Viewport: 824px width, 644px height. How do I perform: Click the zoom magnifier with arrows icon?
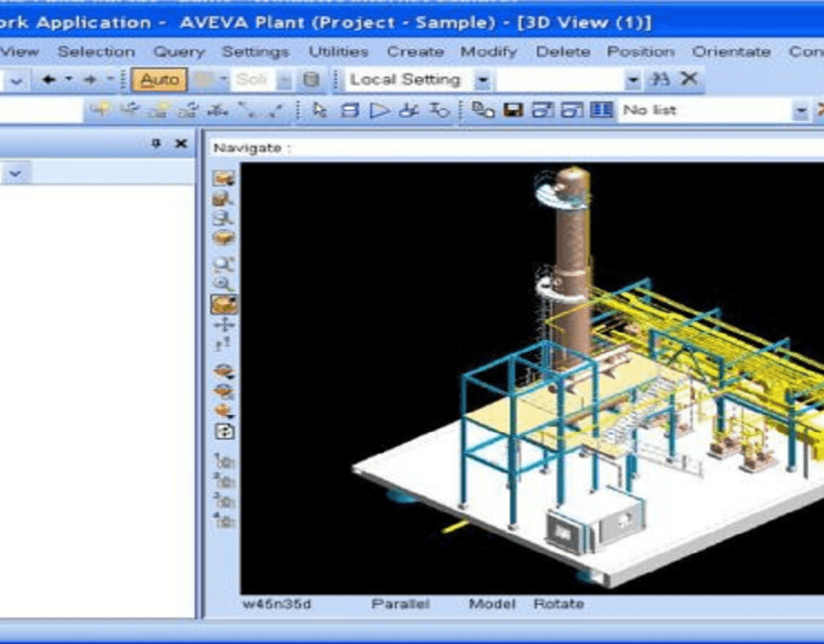pyautogui.click(x=224, y=264)
